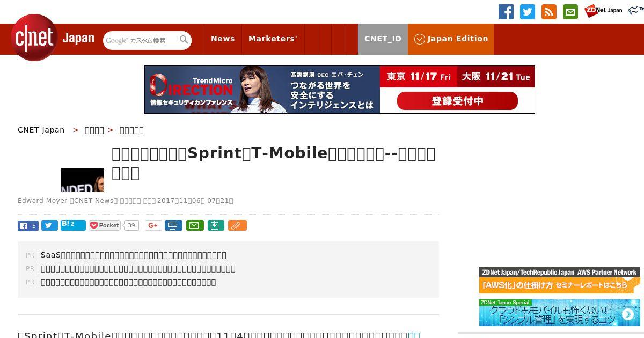Open the third PR sponsored link

tap(128, 282)
